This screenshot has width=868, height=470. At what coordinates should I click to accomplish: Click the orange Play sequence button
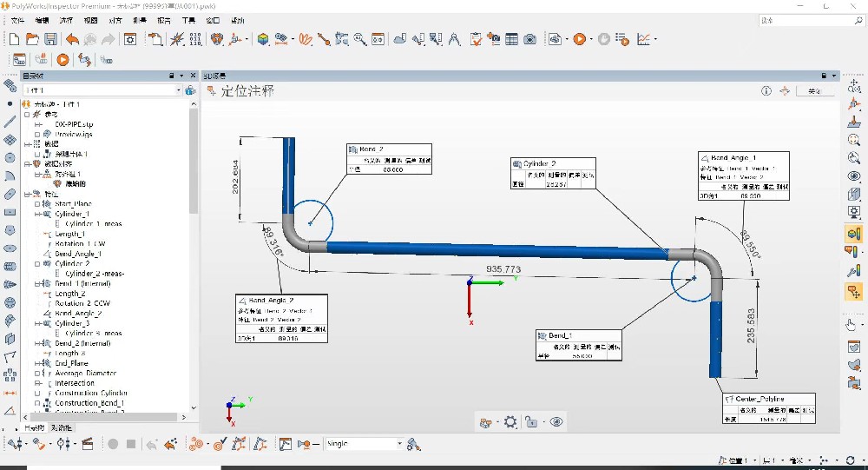pos(62,60)
